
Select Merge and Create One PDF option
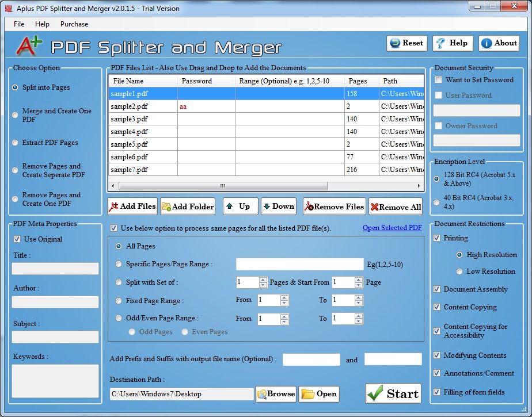click(x=15, y=115)
